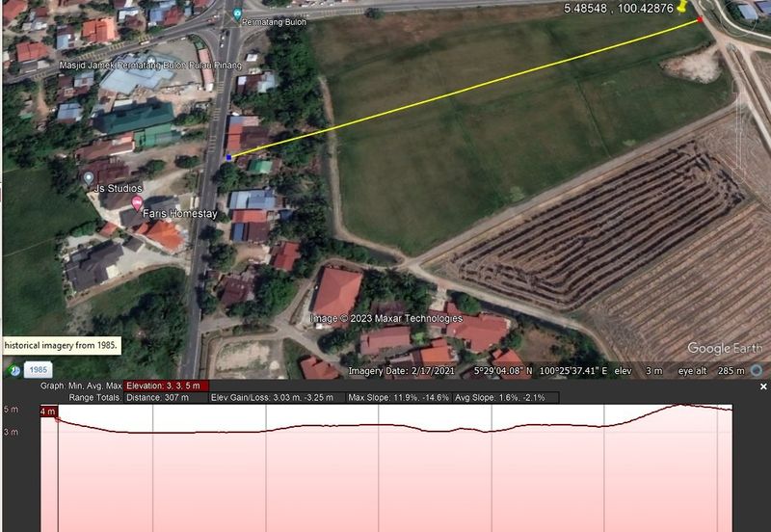Select the pink Faris Homestay lodging pin
The width and height of the screenshot is (771, 532).
pyautogui.click(x=137, y=202)
